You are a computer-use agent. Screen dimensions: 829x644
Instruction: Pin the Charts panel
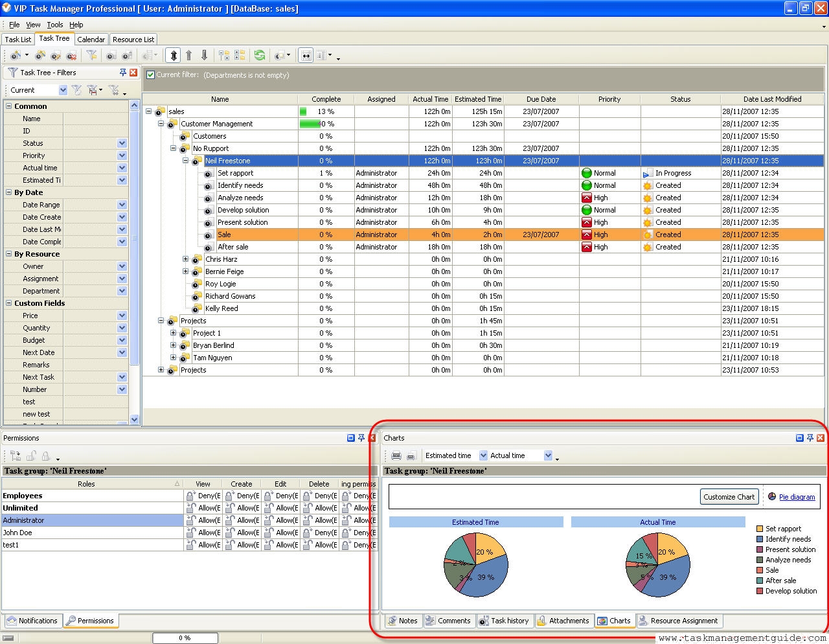coord(810,438)
